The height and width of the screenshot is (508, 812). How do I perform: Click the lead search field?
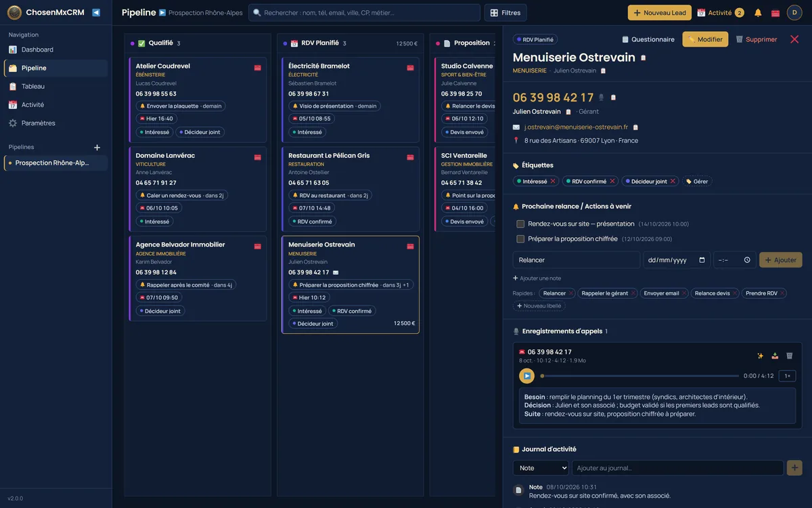(364, 13)
